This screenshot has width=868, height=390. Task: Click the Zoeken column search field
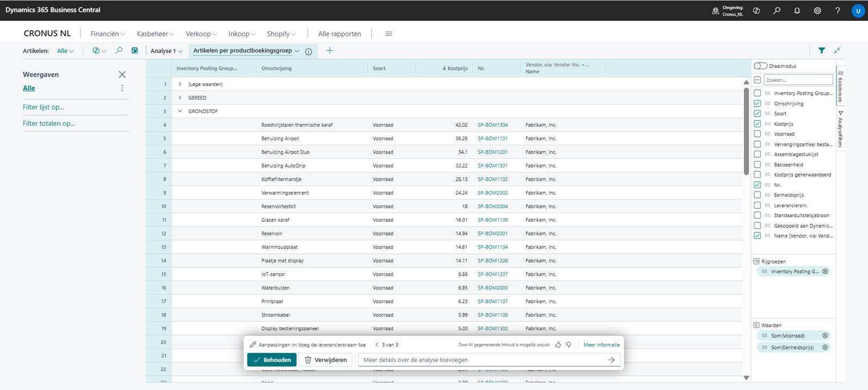(798, 80)
